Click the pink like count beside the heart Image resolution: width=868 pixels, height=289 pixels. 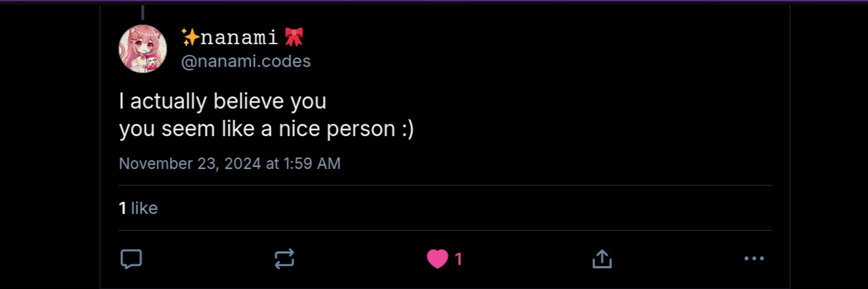coord(458,259)
